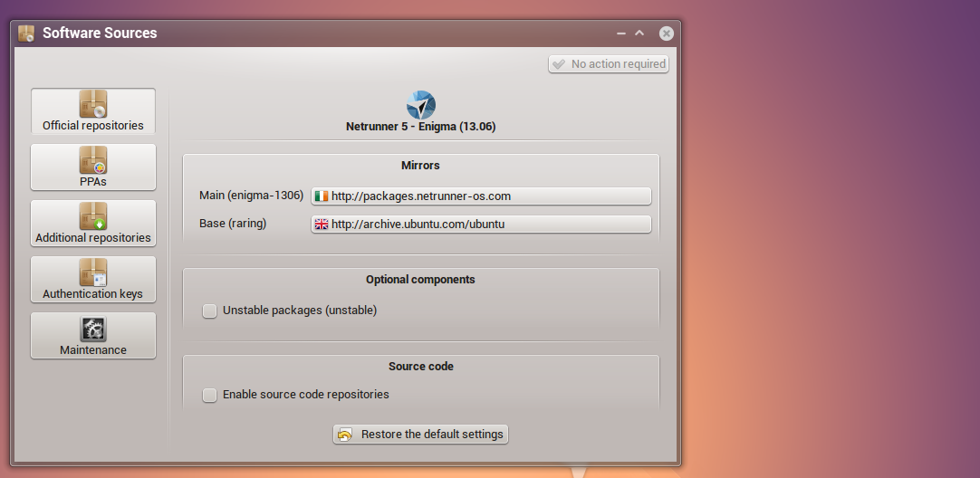Click the Irish flag mirror icon
This screenshot has height=478, width=980.
click(x=322, y=196)
